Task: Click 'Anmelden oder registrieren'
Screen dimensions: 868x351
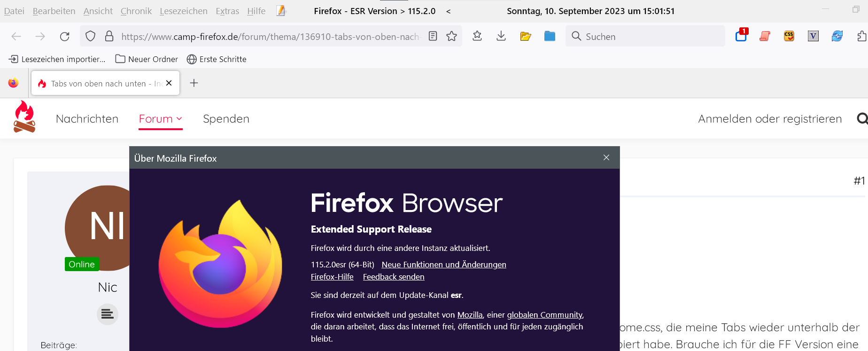Action: pos(770,119)
